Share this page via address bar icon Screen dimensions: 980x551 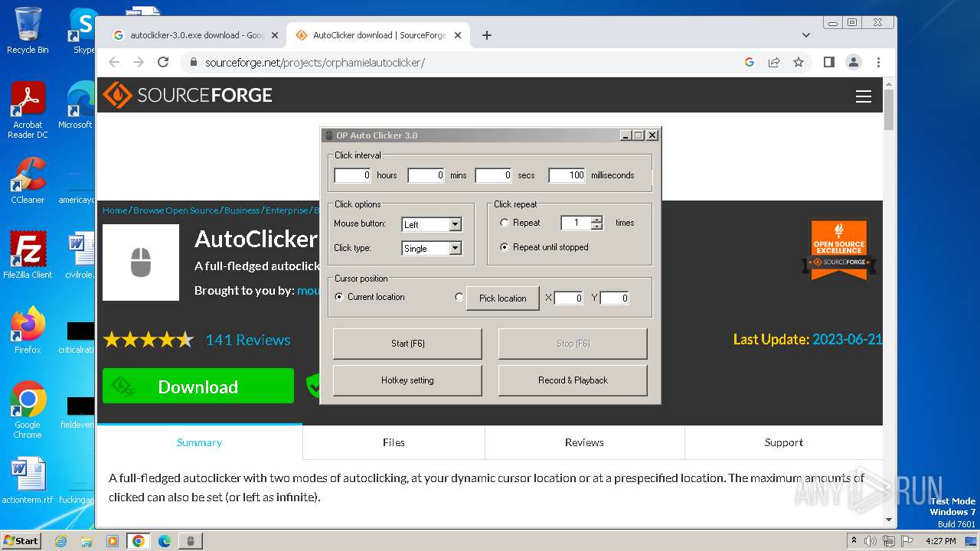coord(774,62)
